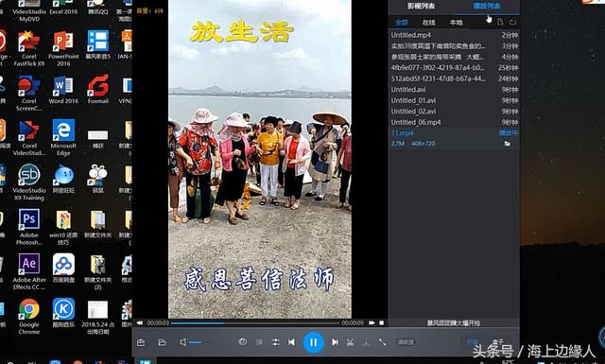Click the 暴风 banner text below the playlist
This screenshot has height=364, width=605.
pos(454,322)
